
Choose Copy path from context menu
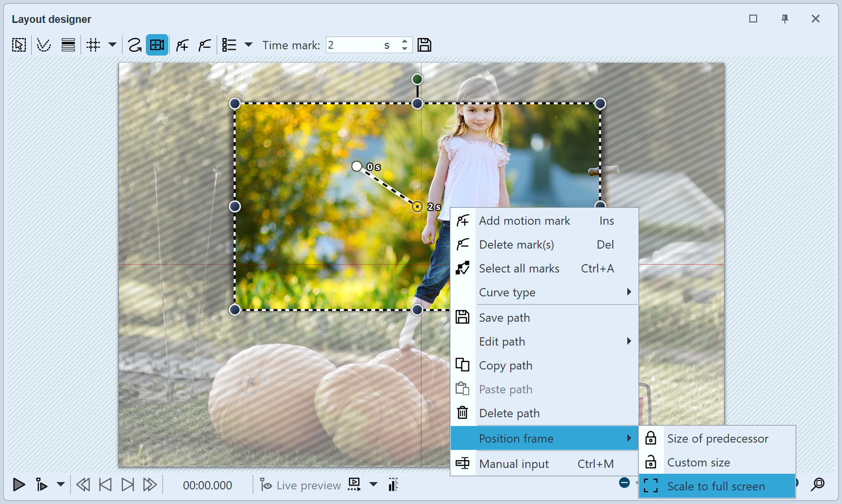[505, 365]
